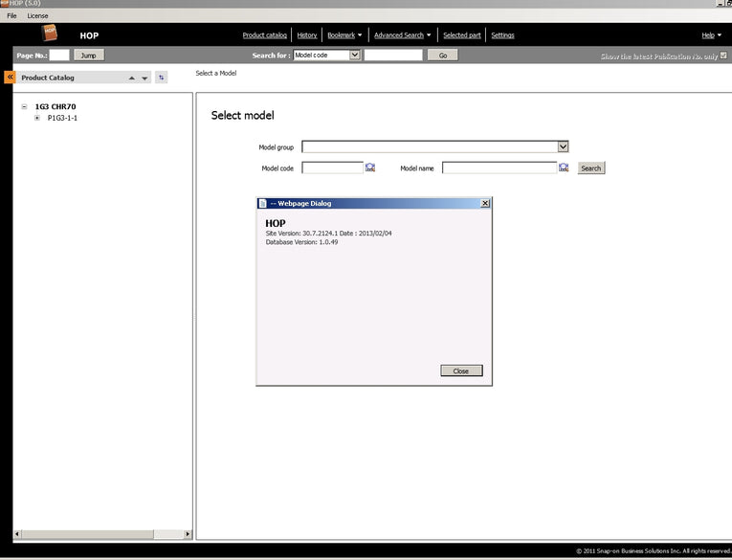Open the lookup icon next to Model code
Viewport: 732px width, 560px height.
click(370, 168)
